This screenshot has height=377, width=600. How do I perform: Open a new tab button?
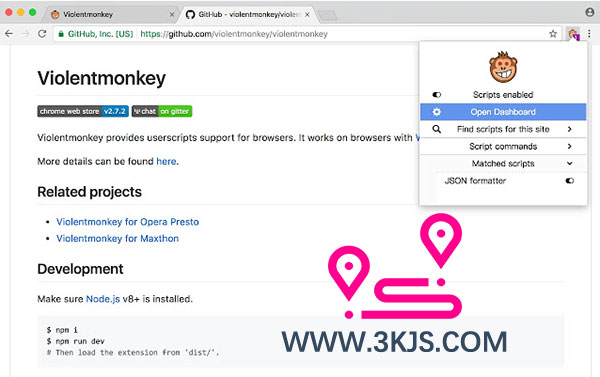(x=328, y=15)
